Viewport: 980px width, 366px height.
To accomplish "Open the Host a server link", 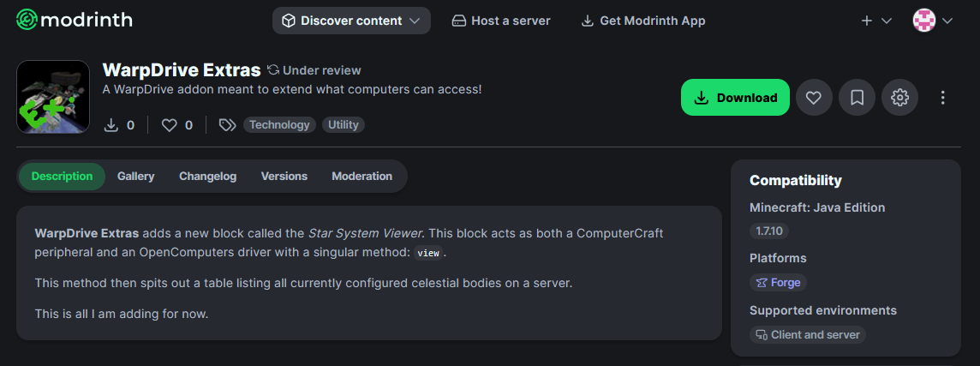I will (x=501, y=21).
